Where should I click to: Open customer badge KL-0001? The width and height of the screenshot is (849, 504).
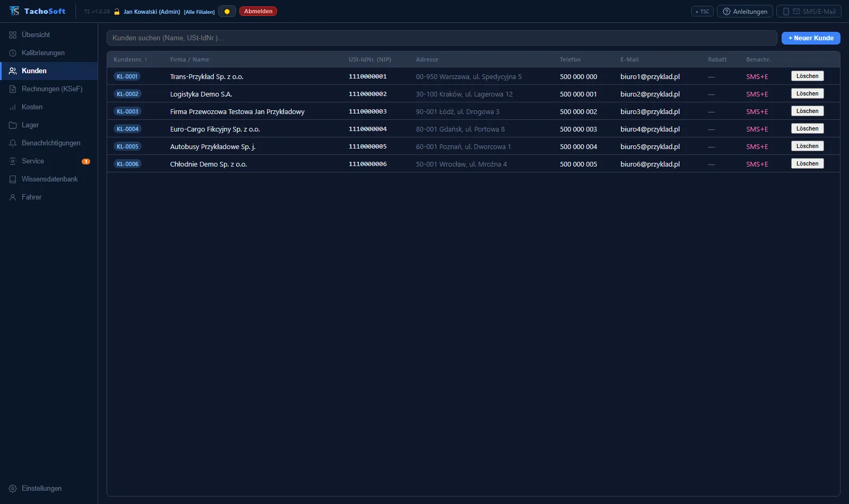point(127,76)
